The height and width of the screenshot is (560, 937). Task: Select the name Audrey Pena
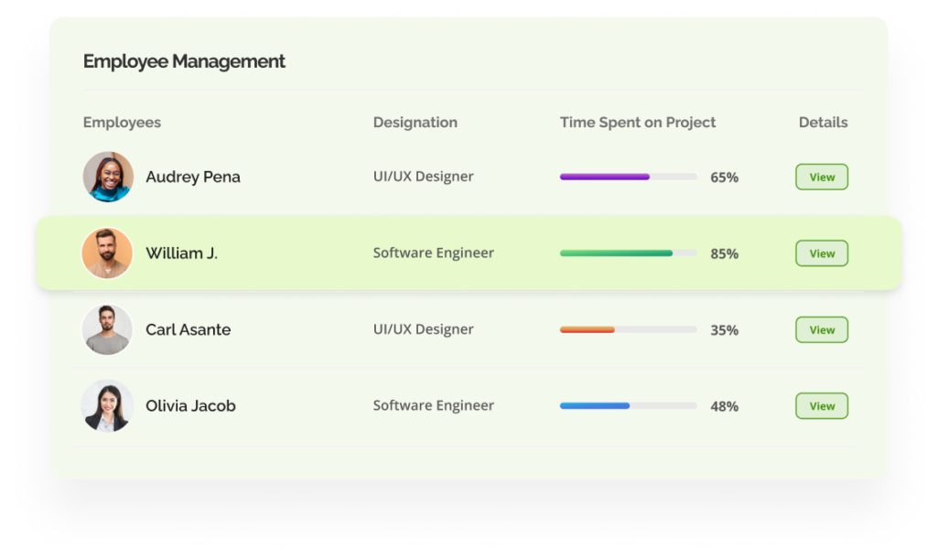[192, 177]
